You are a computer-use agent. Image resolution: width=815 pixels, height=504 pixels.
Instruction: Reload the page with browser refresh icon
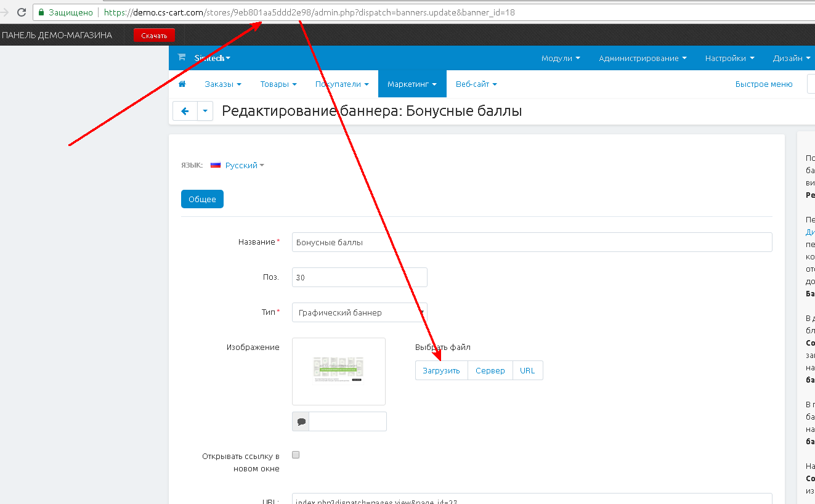22,12
